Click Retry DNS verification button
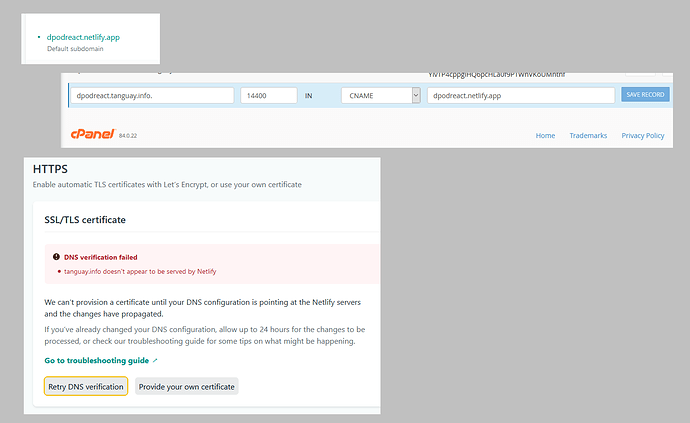Screen dimensions: 690x423 (x=86, y=386)
